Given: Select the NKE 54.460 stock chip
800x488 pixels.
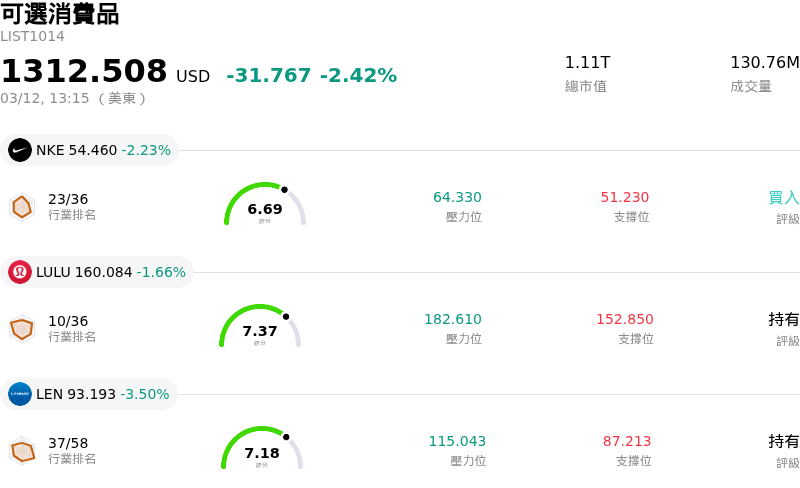Looking at the screenshot, I should 90,150.
